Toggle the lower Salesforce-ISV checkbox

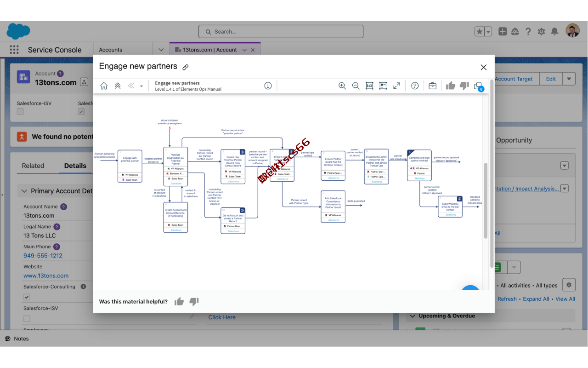27,319
